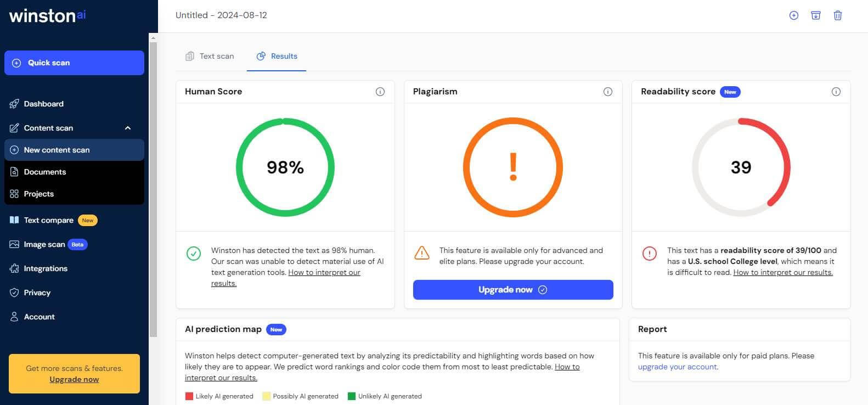The image size is (868, 405).
Task: Click the document title Untitled - 2024-08-12
Action: (x=221, y=15)
